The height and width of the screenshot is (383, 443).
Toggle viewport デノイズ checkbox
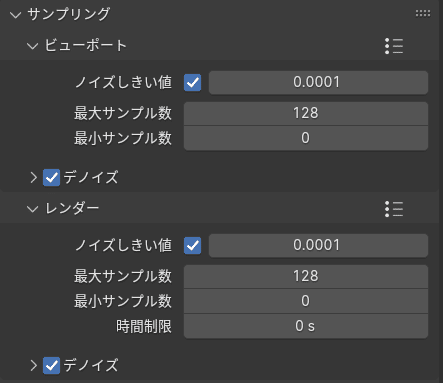point(51,177)
